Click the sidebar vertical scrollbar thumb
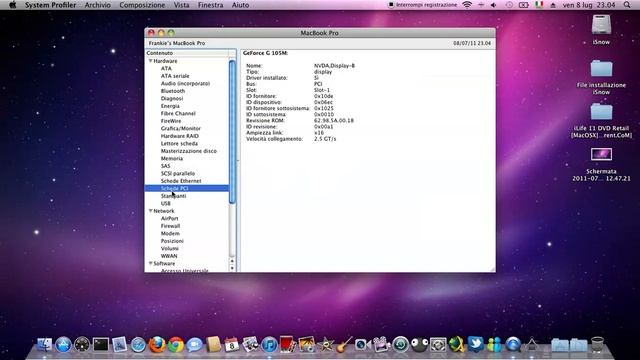Image resolution: width=640 pixels, height=360 pixels. (232, 131)
